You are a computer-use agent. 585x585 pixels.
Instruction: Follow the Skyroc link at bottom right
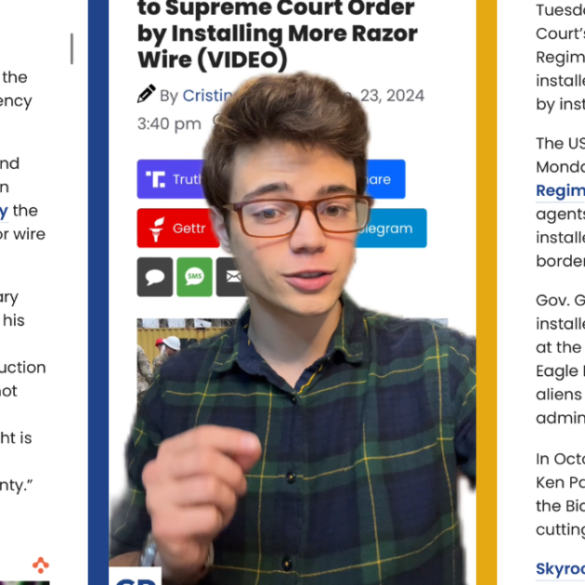560,569
